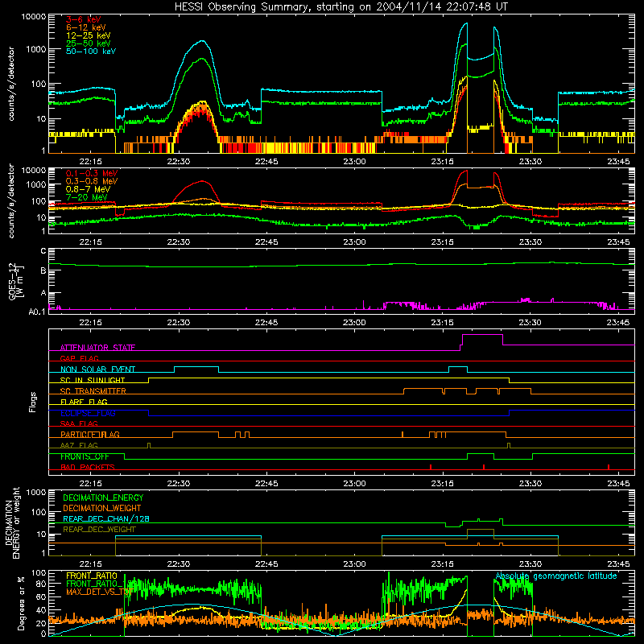This screenshot has height=644, width=644.
Task: Click the DECIMATION_WEIGHT legend label
Action: click(102, 508)
